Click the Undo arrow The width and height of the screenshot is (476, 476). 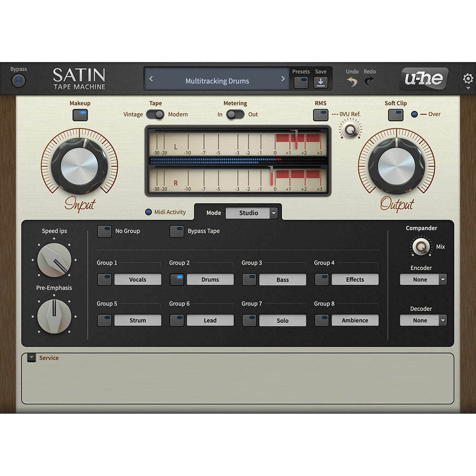click(352, 82)
